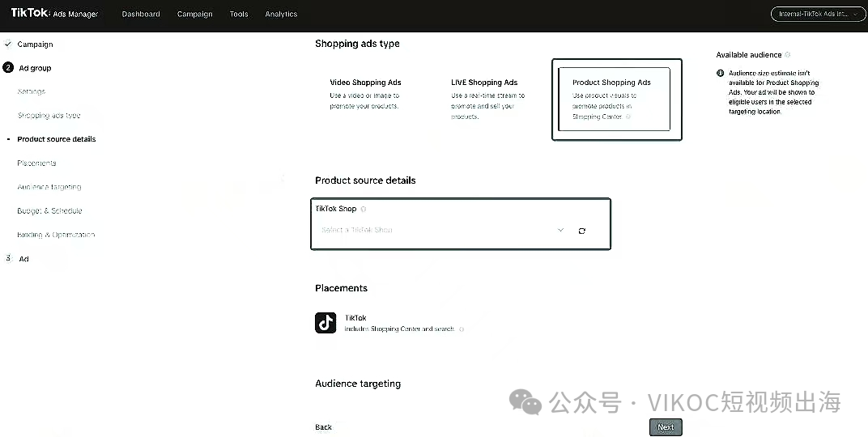Screen dimensions: 868x437
Task: Jump to Settings in sidebar
Action: (31, 91)
